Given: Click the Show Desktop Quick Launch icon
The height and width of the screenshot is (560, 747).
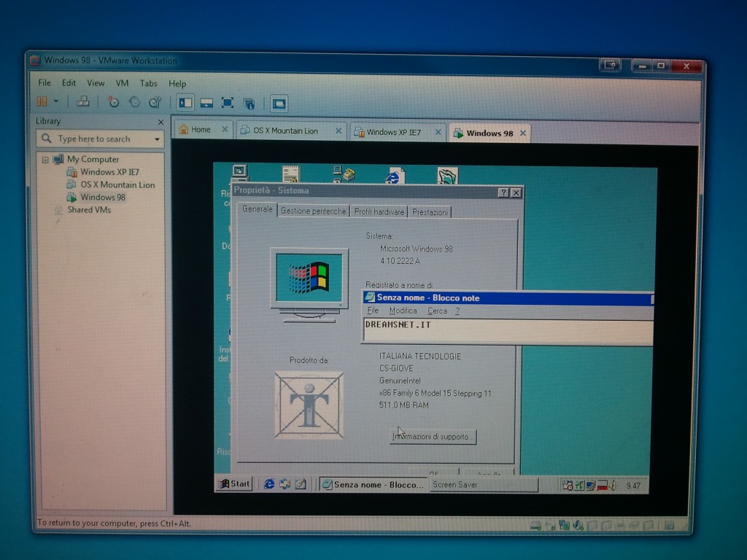Looking at the screenshot, I should (301, 484).
